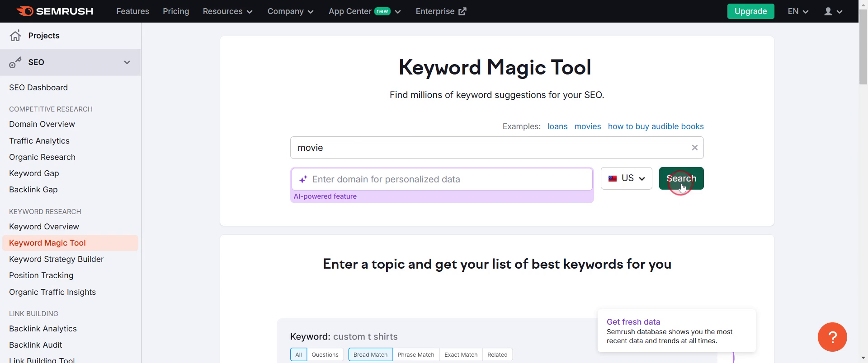Click the Semrush logo
This screenshot has width=868, height=363.
(x=55, y=11)
